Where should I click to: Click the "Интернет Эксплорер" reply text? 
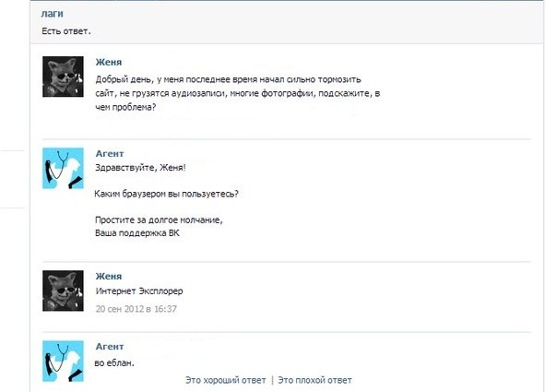click(x=139, y=291)
